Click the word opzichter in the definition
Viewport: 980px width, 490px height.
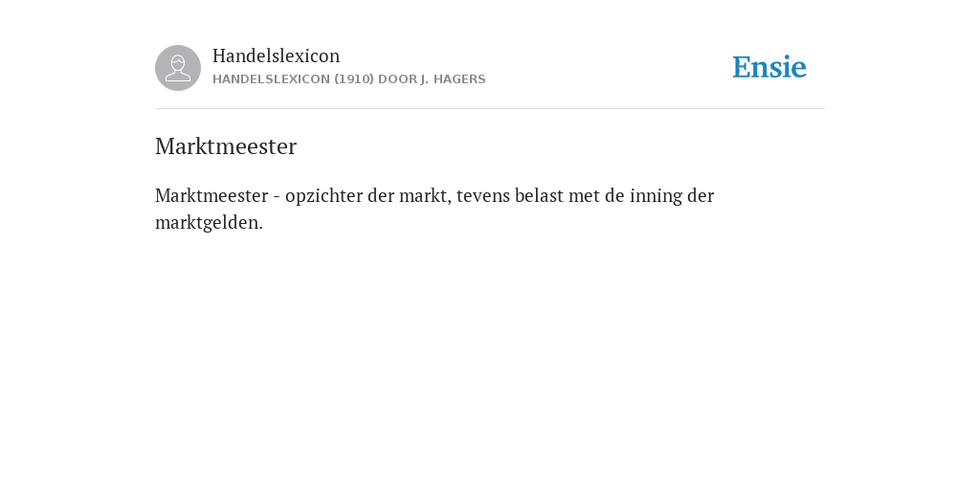pyautogui.click(x=323, y=196)
